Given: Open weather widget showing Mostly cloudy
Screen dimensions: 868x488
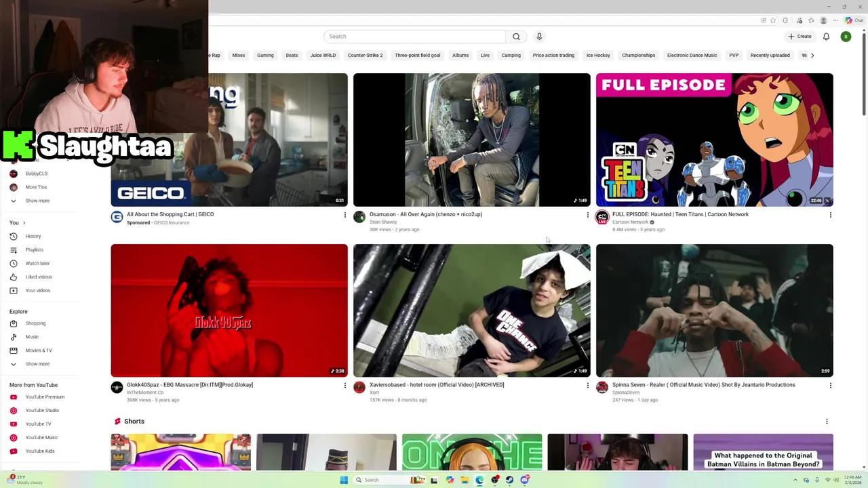Looking at the screenshot, I should (x=24, y=480).
